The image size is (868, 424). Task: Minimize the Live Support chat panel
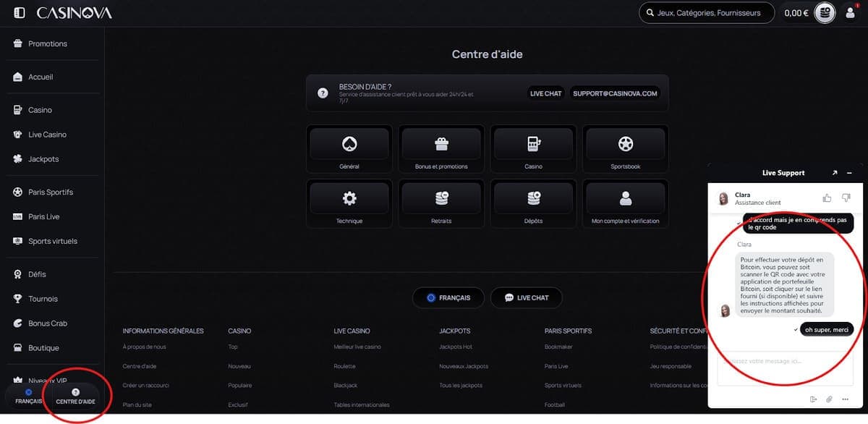849,174
